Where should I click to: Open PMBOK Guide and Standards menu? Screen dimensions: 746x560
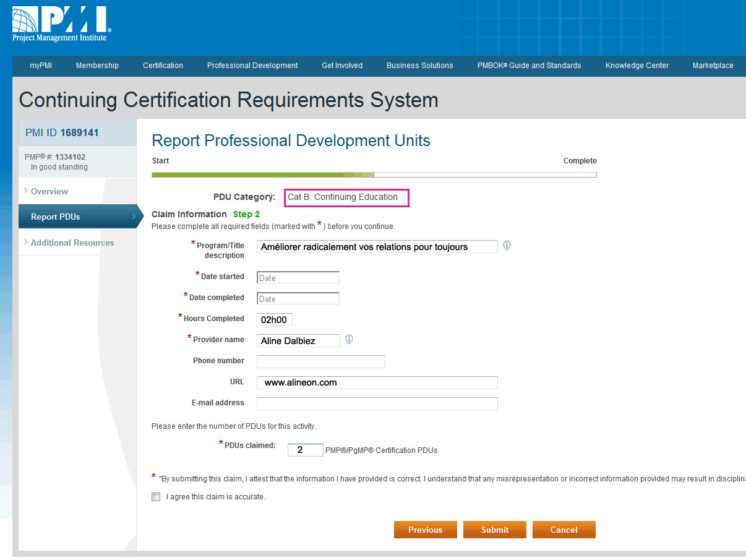click(x=529, y=66)
